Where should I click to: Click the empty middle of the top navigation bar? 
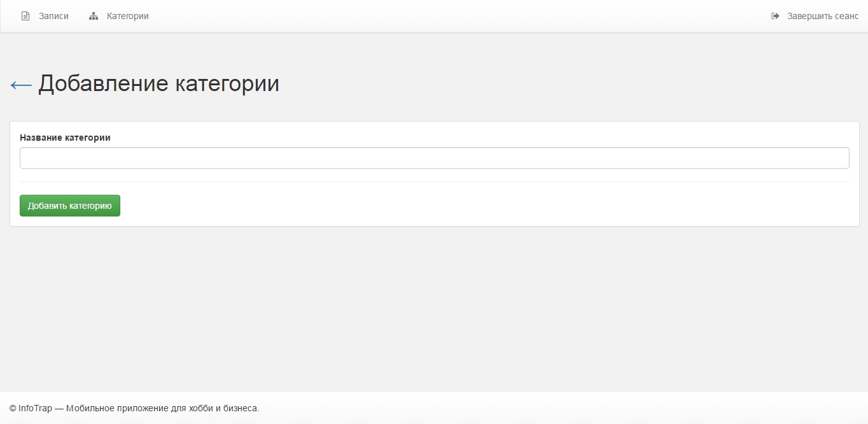[x=445, y=16]
